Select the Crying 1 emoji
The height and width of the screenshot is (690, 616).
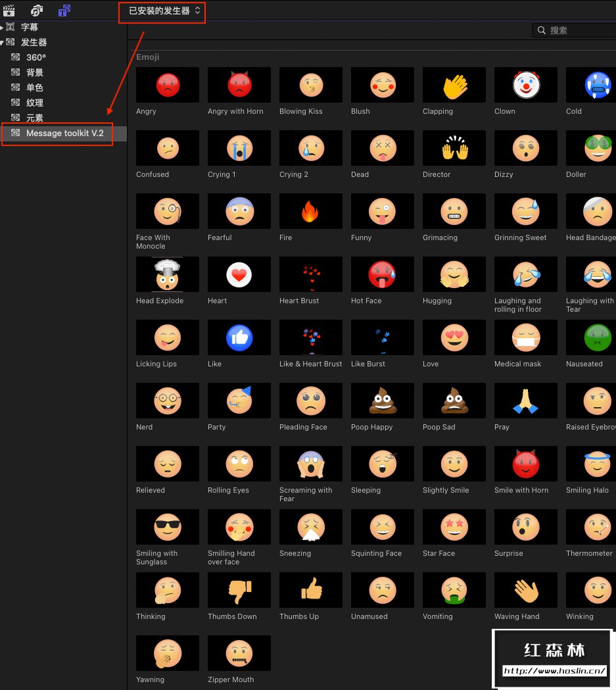239,148
